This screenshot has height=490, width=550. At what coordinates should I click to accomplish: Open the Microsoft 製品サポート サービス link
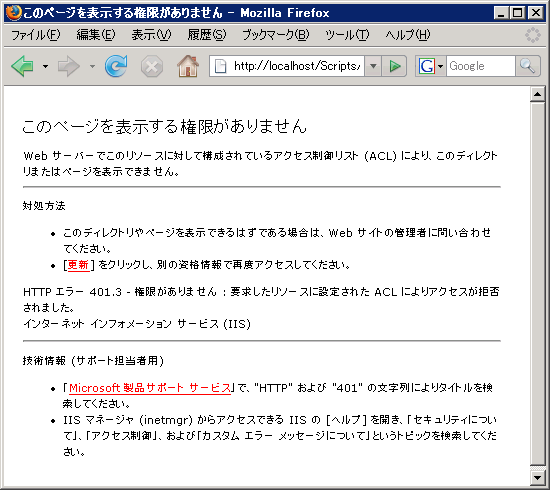pos(150,388)
